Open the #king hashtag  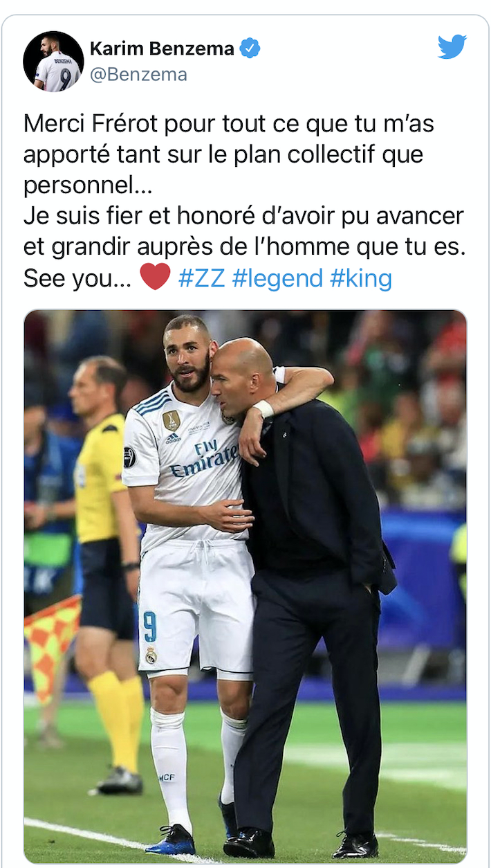click(x=361, y=278)
